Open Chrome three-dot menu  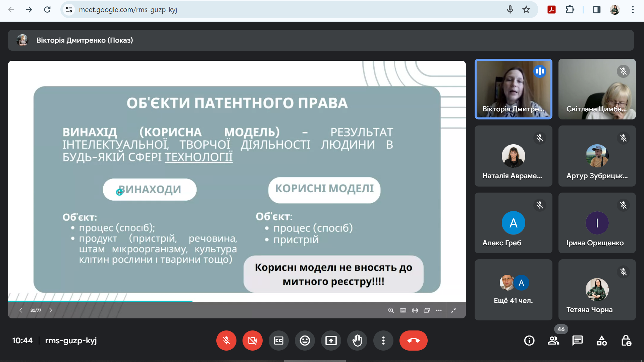tap(633, 10)
